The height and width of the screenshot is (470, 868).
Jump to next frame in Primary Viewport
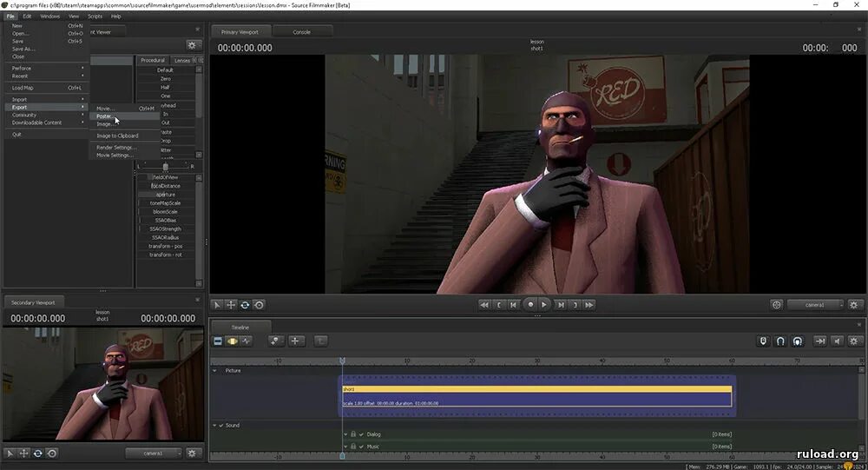coord(560,305)
